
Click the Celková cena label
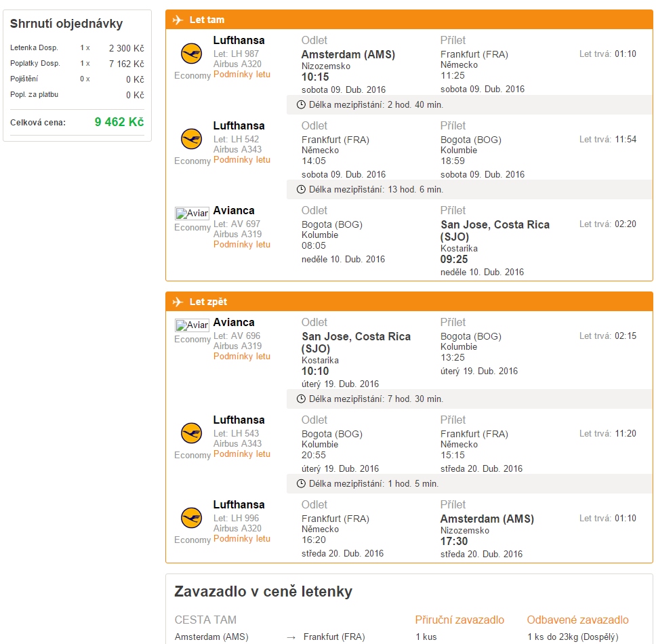(38, 123)
